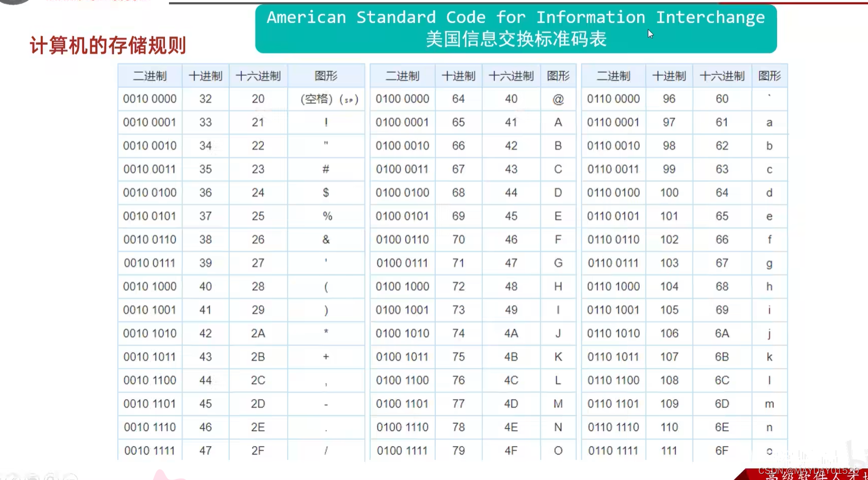
Task: Click the + glyph cell
Action: [326, 357]
